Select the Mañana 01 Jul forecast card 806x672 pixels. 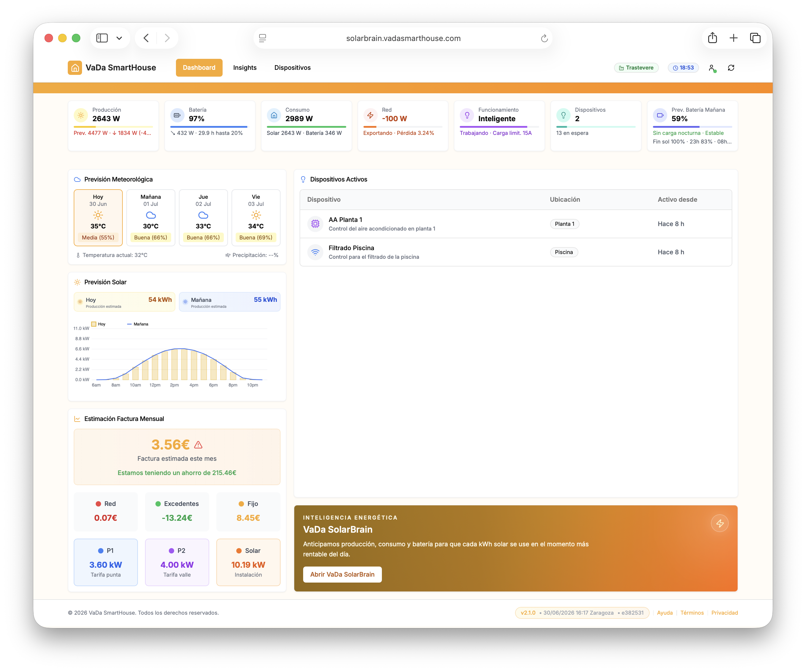click(151, 217)
